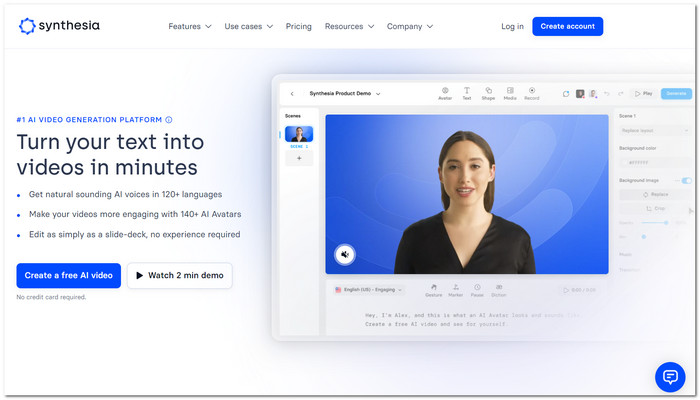
Task: Click the Play button in editor
Action: (x=644, y=94)
